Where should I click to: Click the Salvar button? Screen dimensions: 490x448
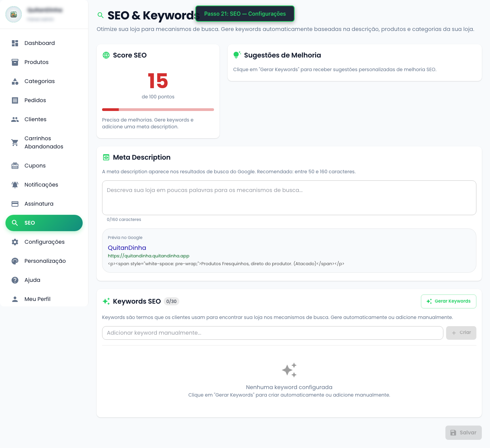click(463, 433)
